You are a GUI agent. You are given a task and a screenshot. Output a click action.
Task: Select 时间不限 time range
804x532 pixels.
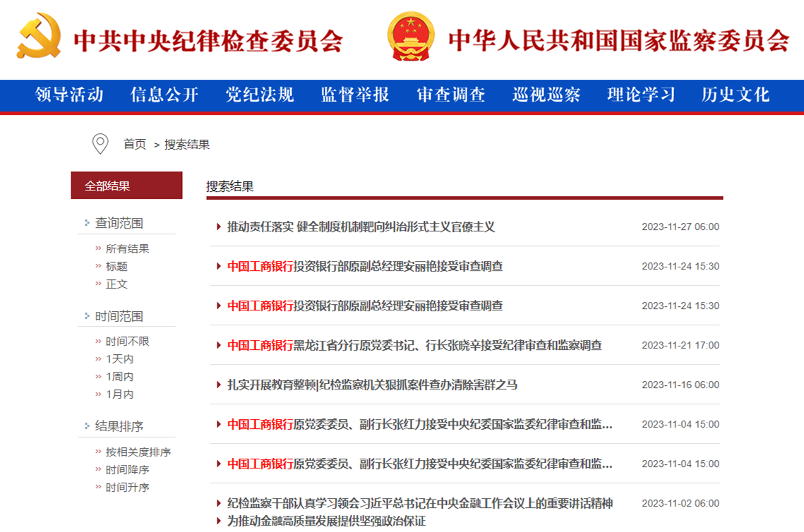[127, 341]
